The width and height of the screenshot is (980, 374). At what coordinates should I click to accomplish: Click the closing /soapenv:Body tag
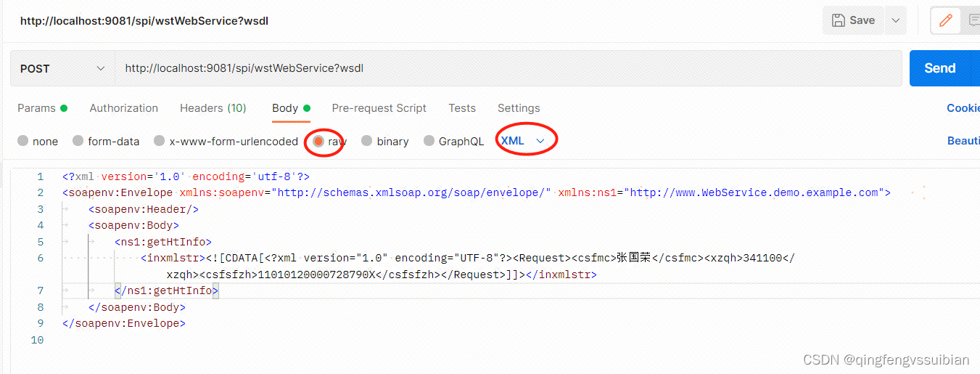137,307
